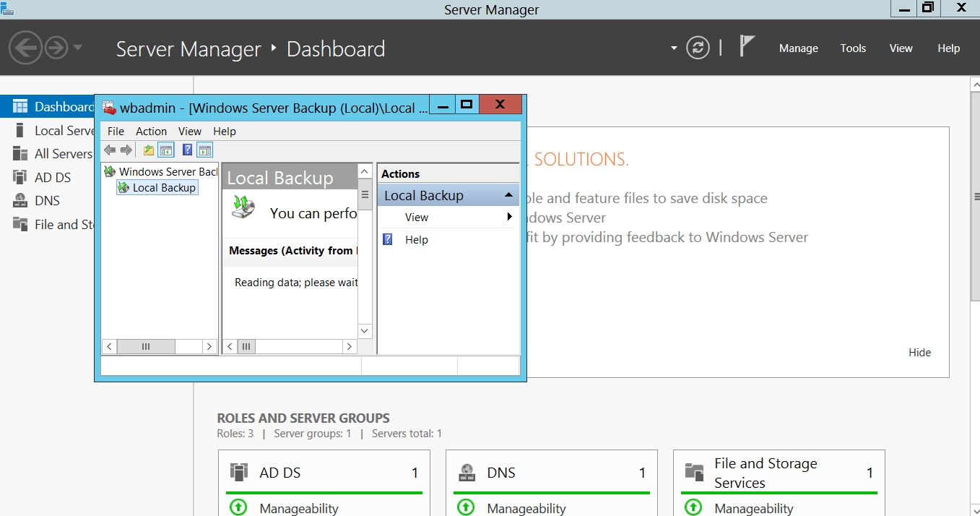Open the Manage menu
The image size is (980, 516).
pos(798,48)
